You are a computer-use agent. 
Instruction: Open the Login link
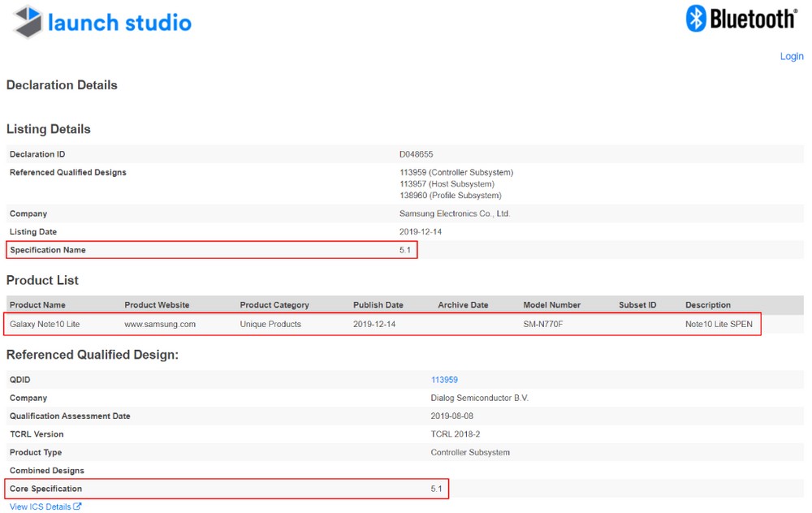point(791,56)
